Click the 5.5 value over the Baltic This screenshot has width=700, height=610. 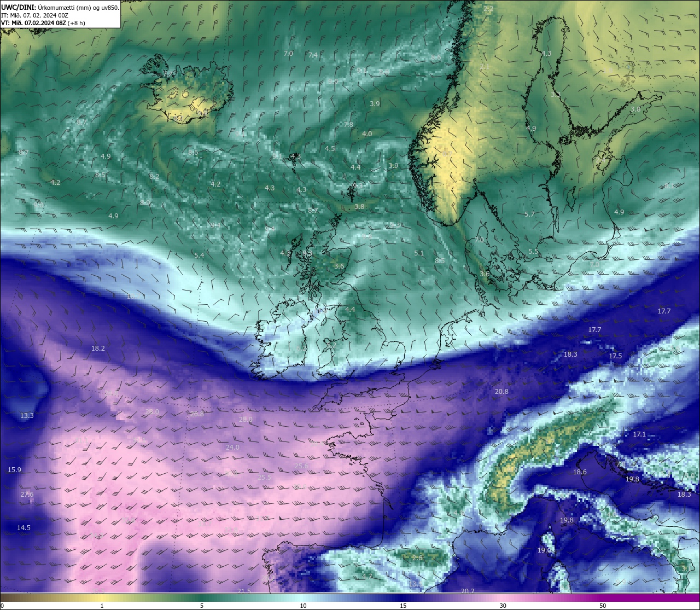click(533, 252)
